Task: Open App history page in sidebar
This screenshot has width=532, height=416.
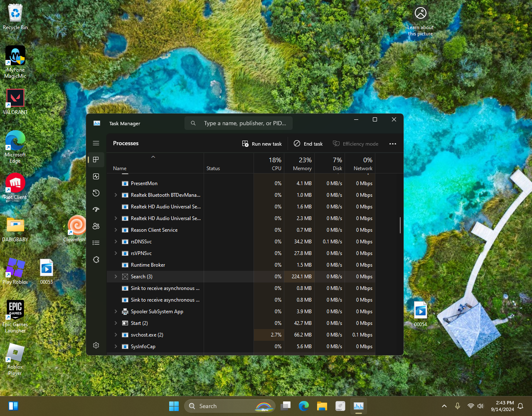Action: [x=96, y=193]
